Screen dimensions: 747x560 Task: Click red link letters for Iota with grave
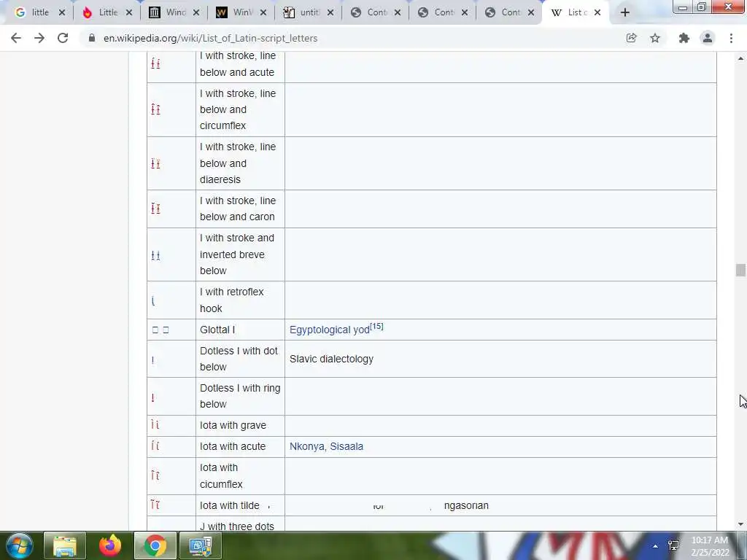(155, 425)
